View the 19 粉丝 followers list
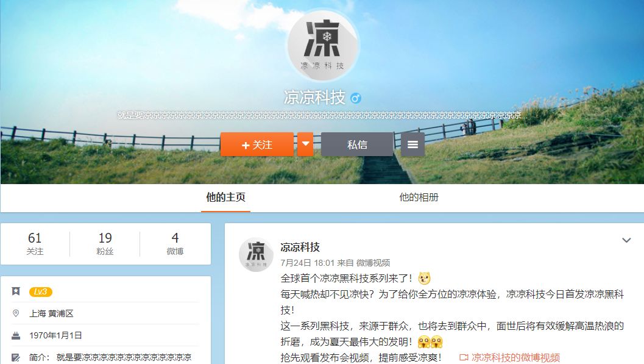Screen dimensions: 644x364 (105, 244)
